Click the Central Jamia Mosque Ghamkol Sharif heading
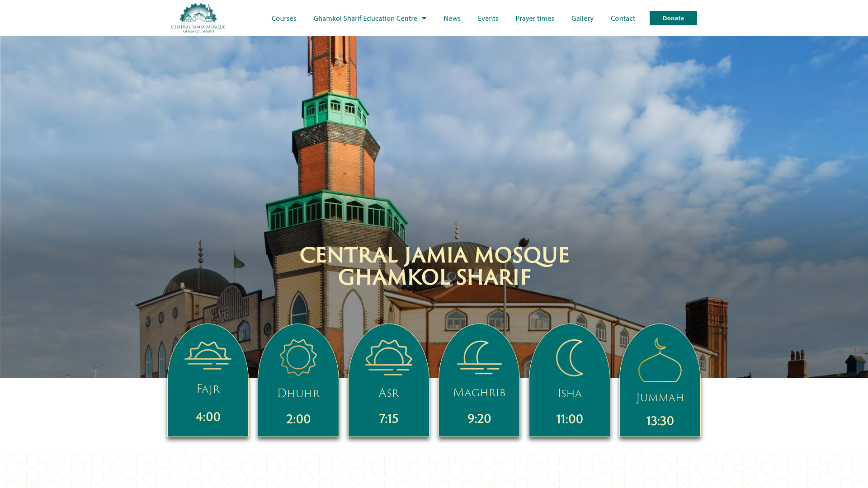 434,266
